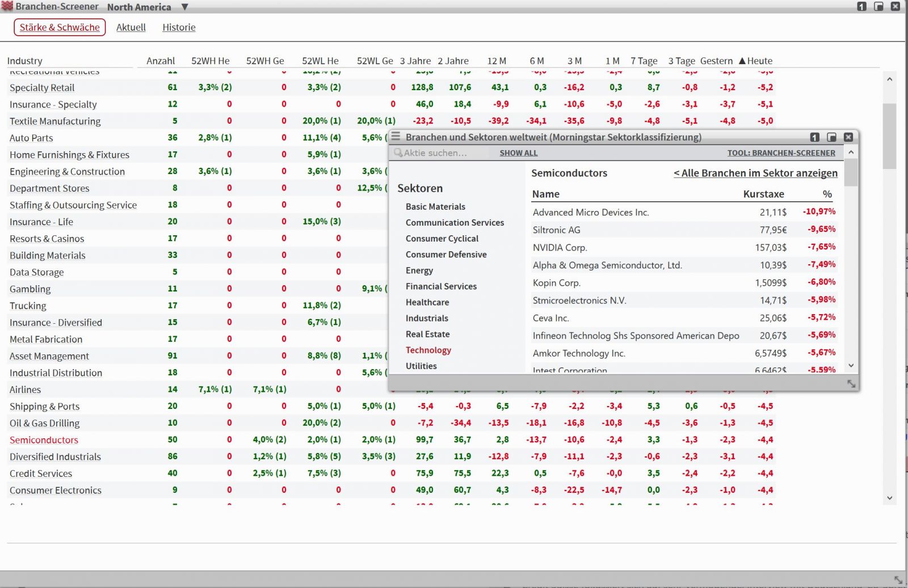This screenshot has width=908, height=588.
Task: Click the resize grip icon of the Sektoren popup
Action: [851, 384]
